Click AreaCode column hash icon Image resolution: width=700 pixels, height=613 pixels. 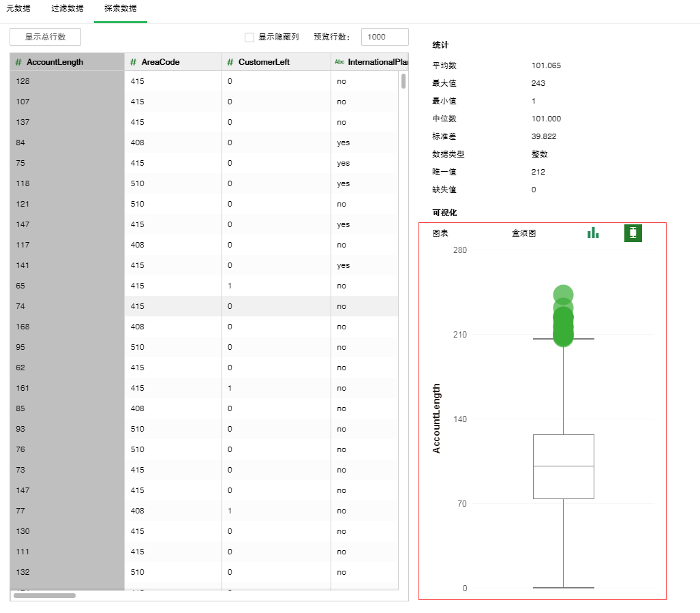pyautogui.click(x=134, y=62)
